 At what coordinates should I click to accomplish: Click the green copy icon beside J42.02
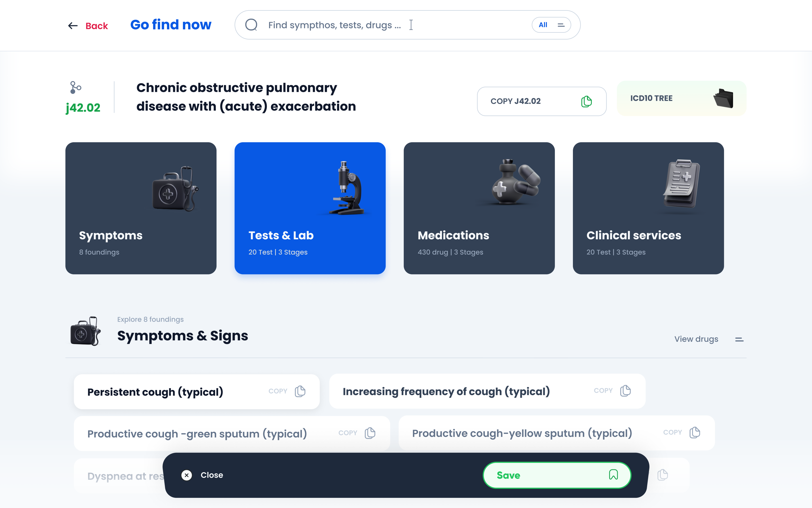point(586,101)
